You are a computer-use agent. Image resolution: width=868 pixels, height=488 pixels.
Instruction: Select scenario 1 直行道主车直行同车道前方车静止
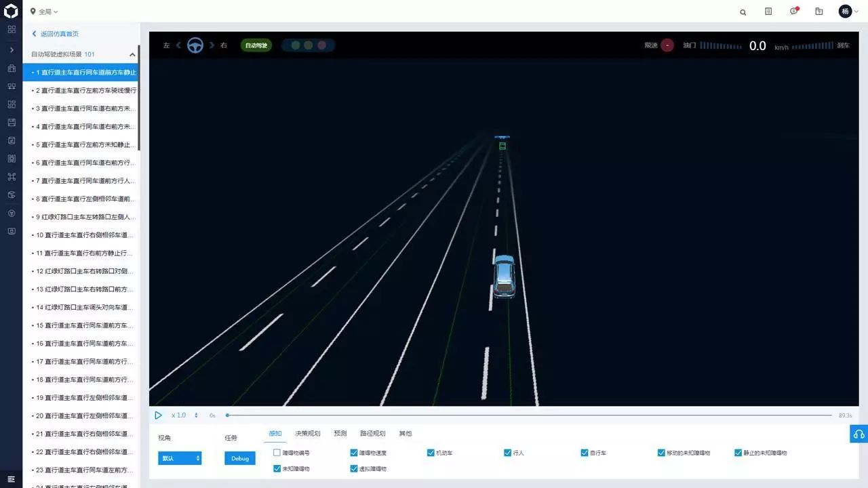[x=81, y=72]
